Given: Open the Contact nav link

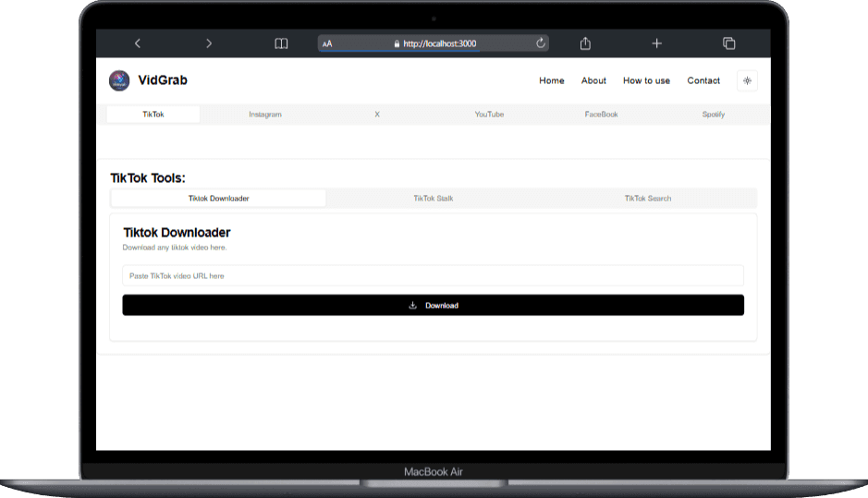Looking at the screenshot, I should [x=703, y=80].
